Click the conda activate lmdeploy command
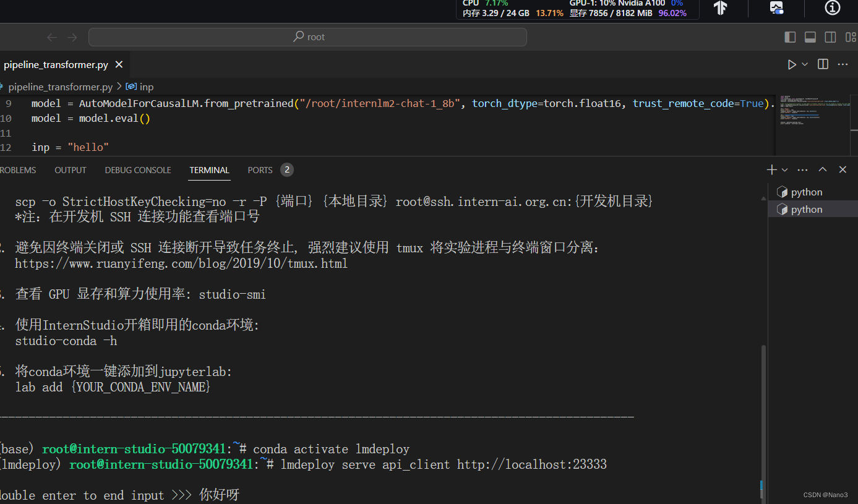The width and height of the screenshot is (858, 504). pyautogui.click(x=331, y=449)
